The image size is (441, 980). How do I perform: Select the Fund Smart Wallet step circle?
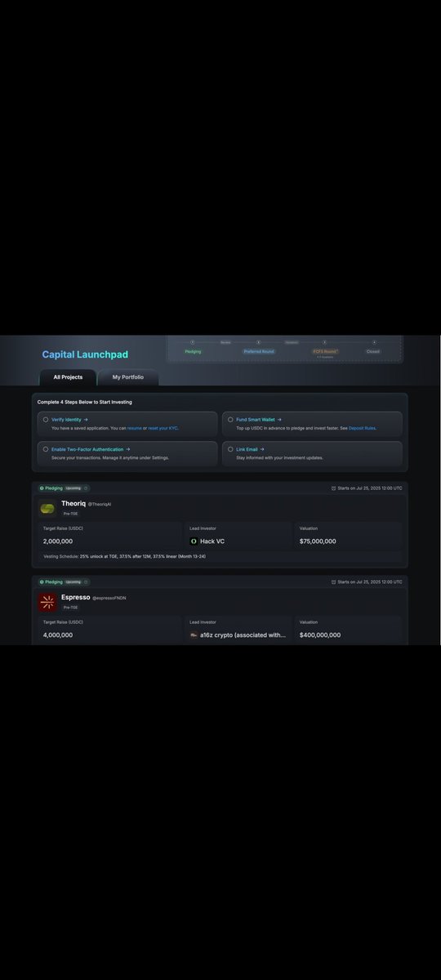click(x=230, y=420)
